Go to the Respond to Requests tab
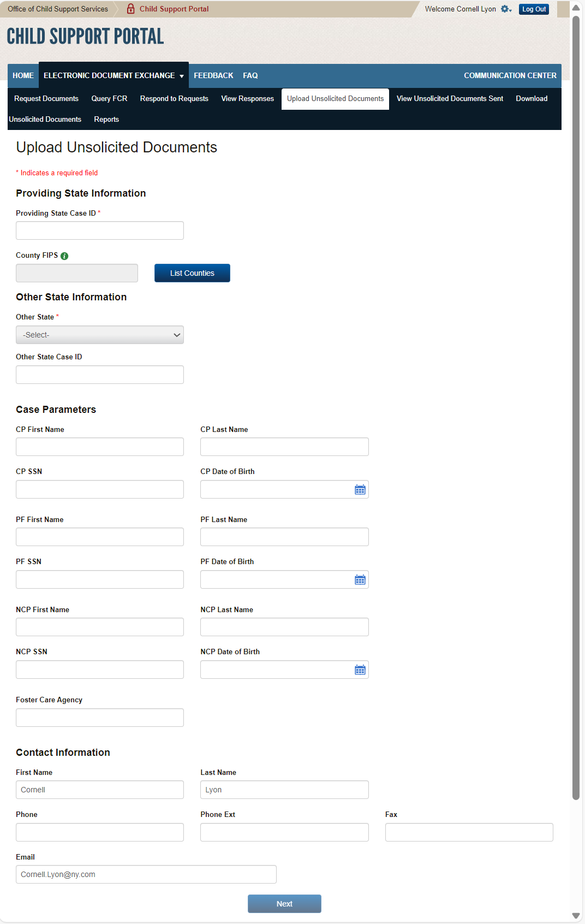This screenshot has width=585, height=924. [174, 99]
